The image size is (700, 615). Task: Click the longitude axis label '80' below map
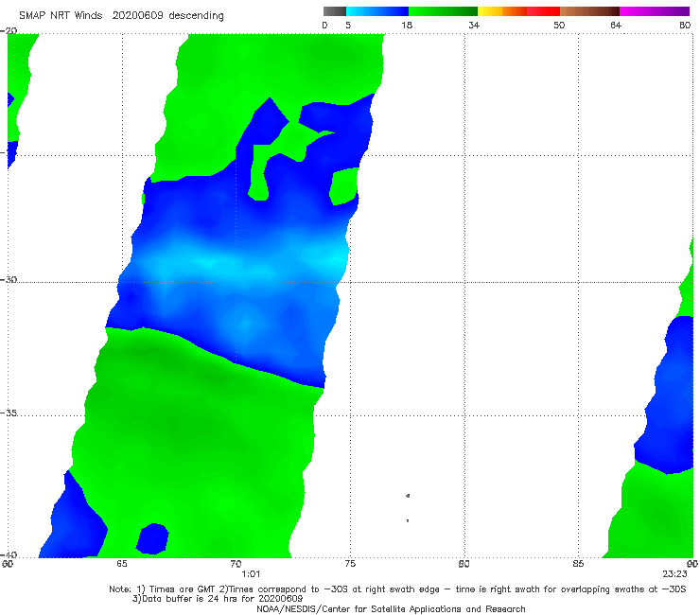click(x=464, y=564)
